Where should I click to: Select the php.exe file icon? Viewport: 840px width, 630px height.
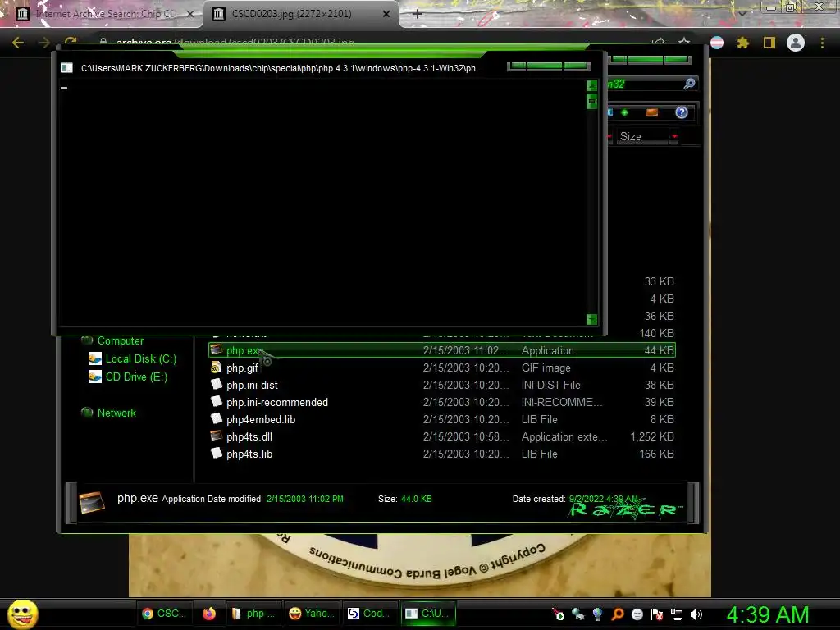pos(217,349)
